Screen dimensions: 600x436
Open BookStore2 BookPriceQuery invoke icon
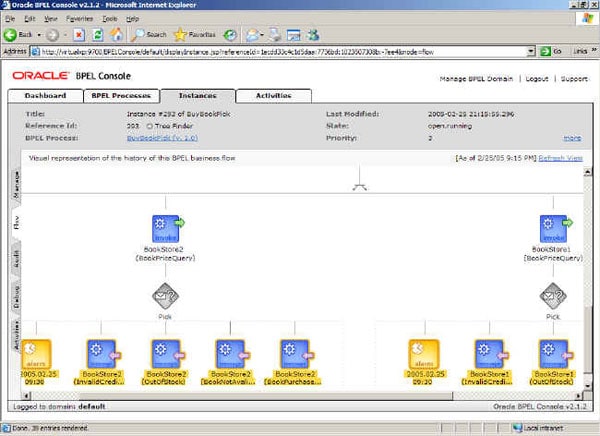[167, 229]
